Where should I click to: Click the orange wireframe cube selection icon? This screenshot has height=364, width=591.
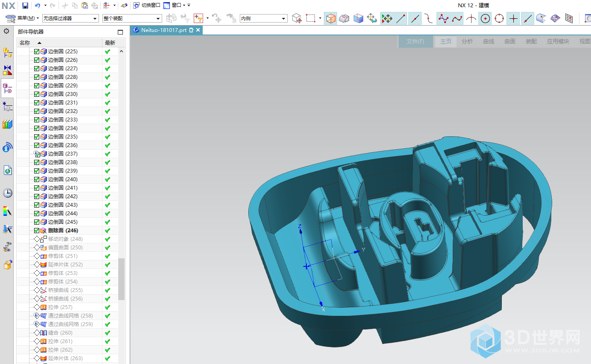point(330,18)
